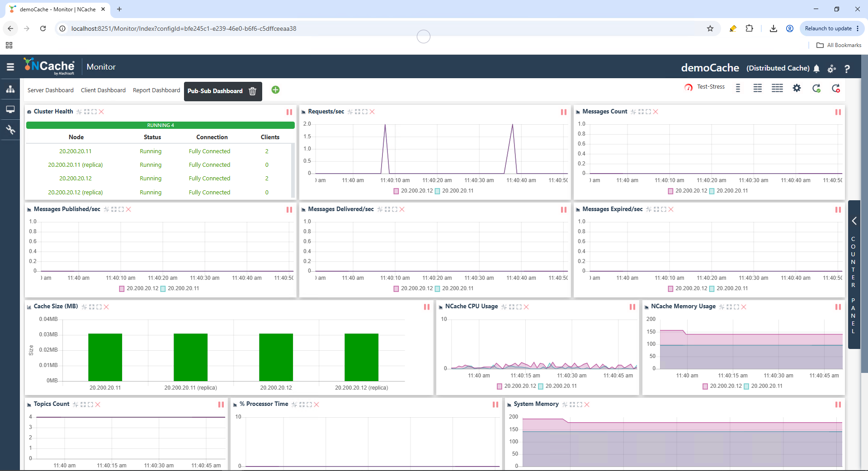Pause the Messages Count chart

838,112
